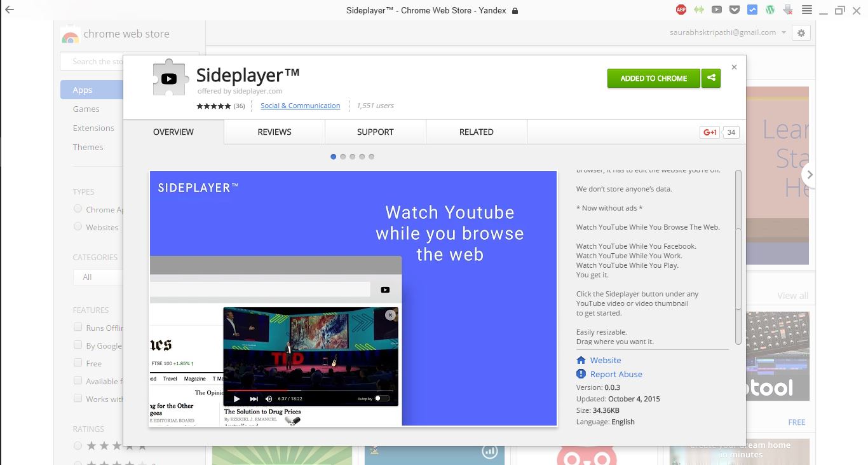Open the Website link

(x=606, y=360)
